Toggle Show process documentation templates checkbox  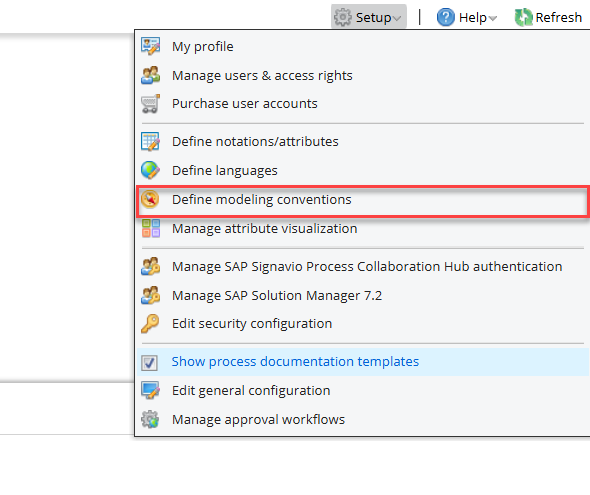[x=149, y=363]
